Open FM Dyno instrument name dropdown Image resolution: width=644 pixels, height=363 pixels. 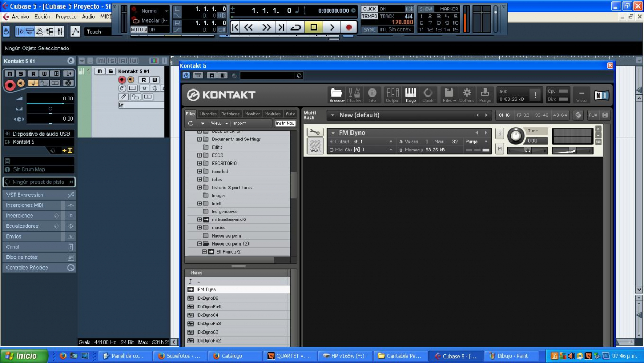pyautogui.click(x=334, y=132)
